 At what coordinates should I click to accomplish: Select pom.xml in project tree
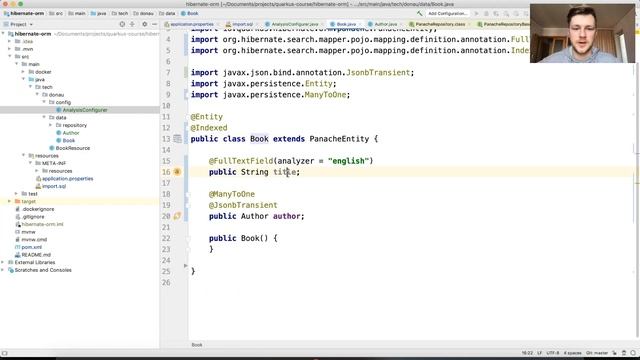tap(31, 247)
